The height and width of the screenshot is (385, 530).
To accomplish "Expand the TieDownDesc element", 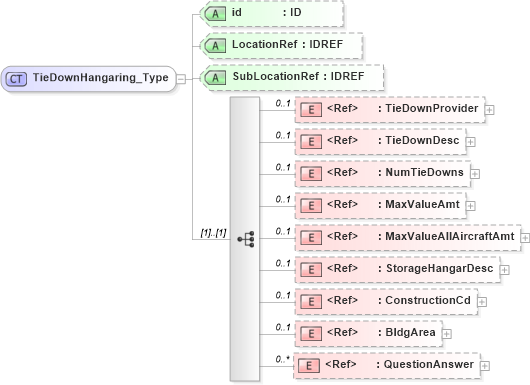I will click(471, 142).
